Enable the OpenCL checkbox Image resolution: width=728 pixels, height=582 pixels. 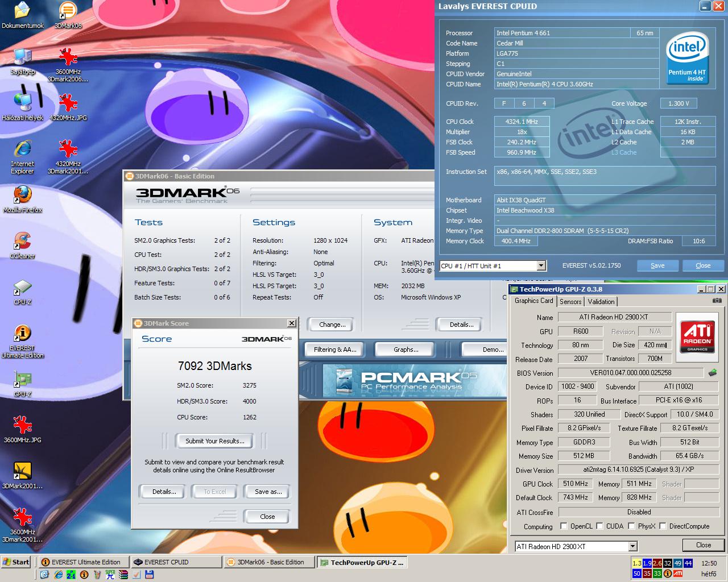coord(564,526)
